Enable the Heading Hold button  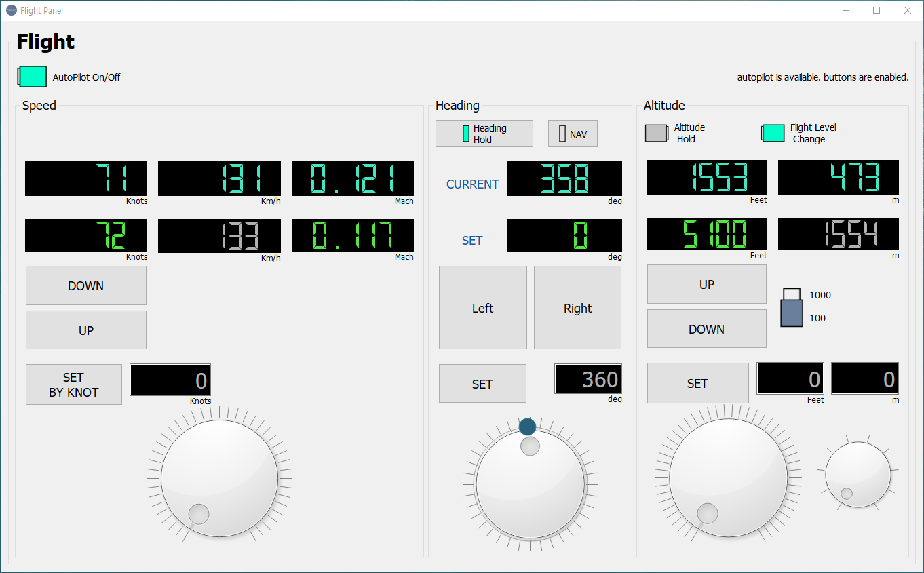pyautogui.click(x=484, y=134)
